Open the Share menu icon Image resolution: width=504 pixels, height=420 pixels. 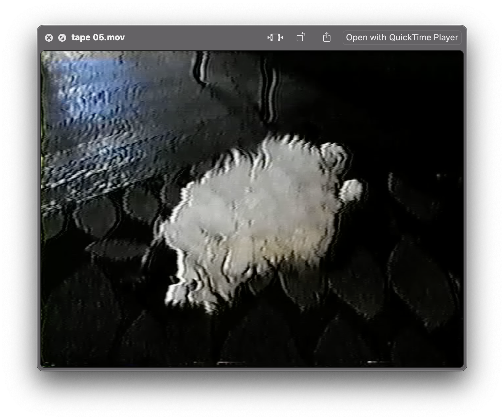(327, 37)
